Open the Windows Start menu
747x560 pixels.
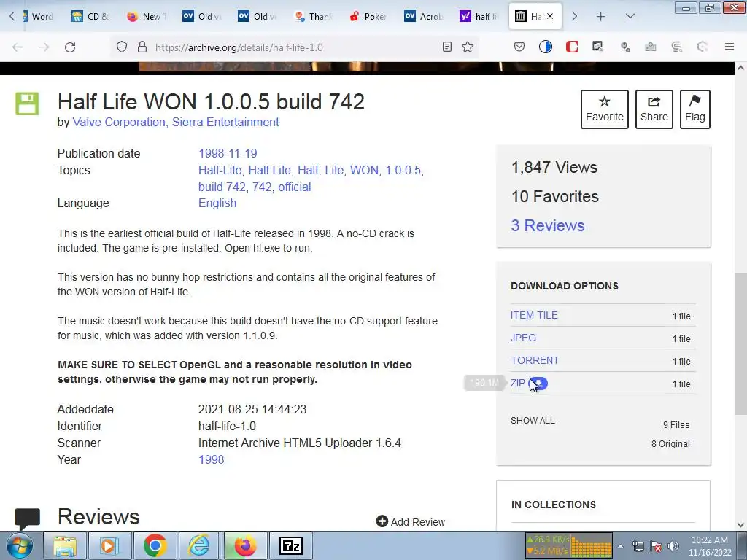pyautogui.click(x=20, y=546)
